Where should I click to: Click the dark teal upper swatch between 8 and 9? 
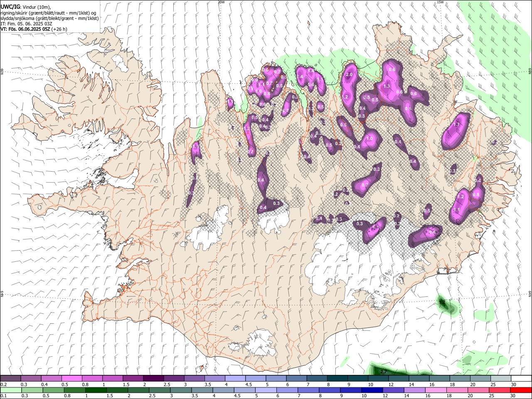point(337,378)
